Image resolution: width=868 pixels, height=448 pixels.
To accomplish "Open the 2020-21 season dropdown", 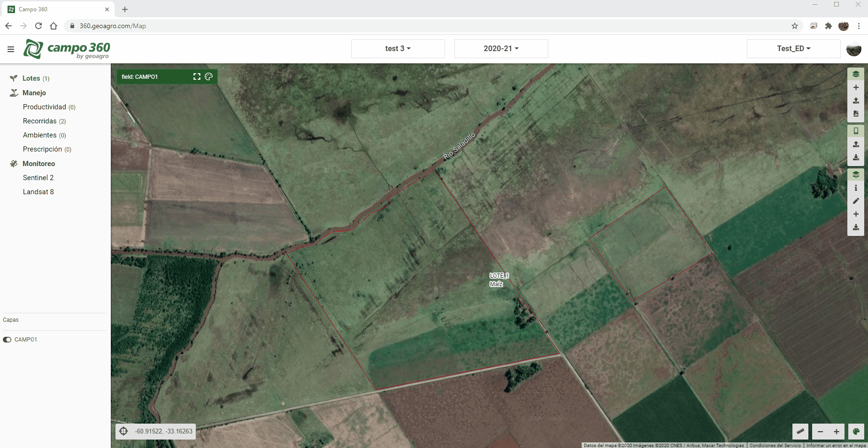I will pos(501,49).
